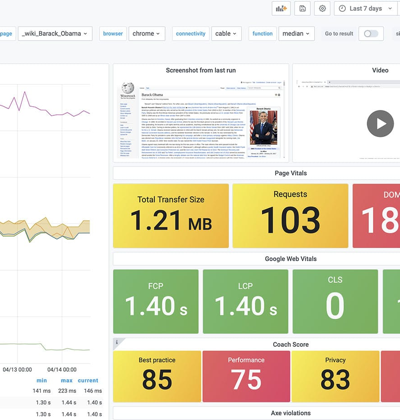Open the Wikipedia screenshot thumbnail

[x=201, y=119]
